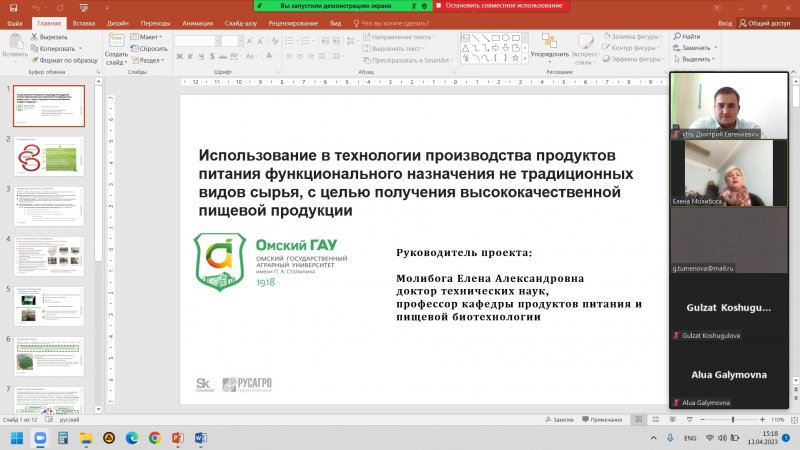Select slide 4 thumbnail in slide panel
This screenshot has width=800, height=450.
[x=49, y=256]
